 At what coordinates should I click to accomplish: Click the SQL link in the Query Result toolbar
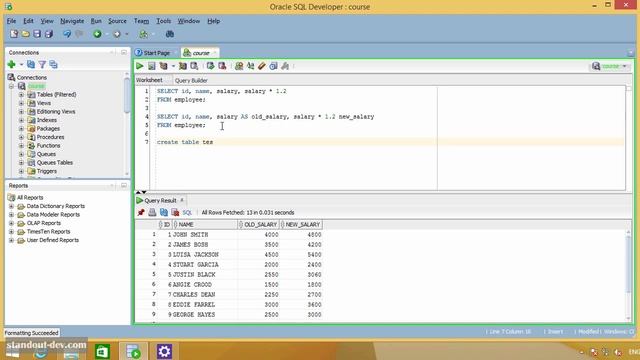[187, 213]
